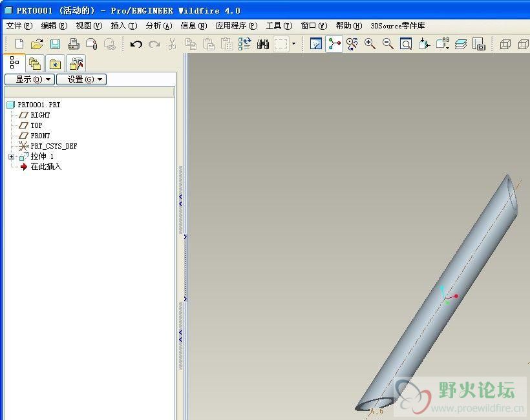
Task: Toggle Orient mode icon
Action: click(352, 44)
